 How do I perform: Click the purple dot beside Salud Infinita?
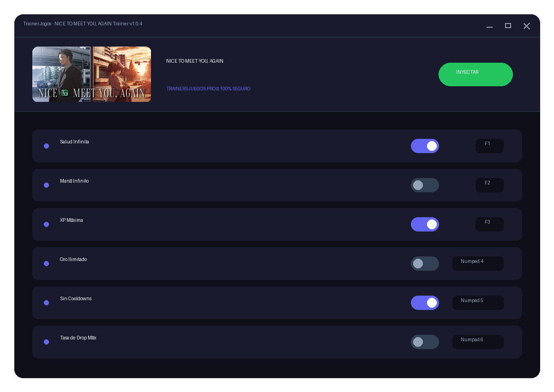click(x=46, y=146)
